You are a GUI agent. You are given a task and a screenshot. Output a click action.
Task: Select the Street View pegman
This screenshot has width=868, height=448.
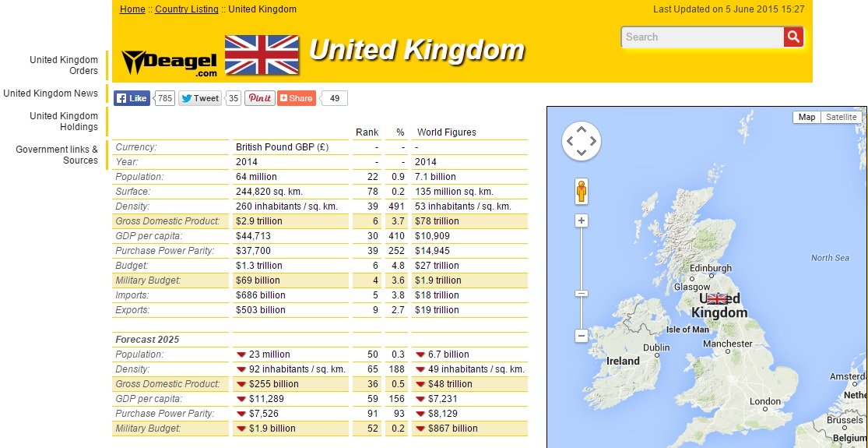click(582, 192)
